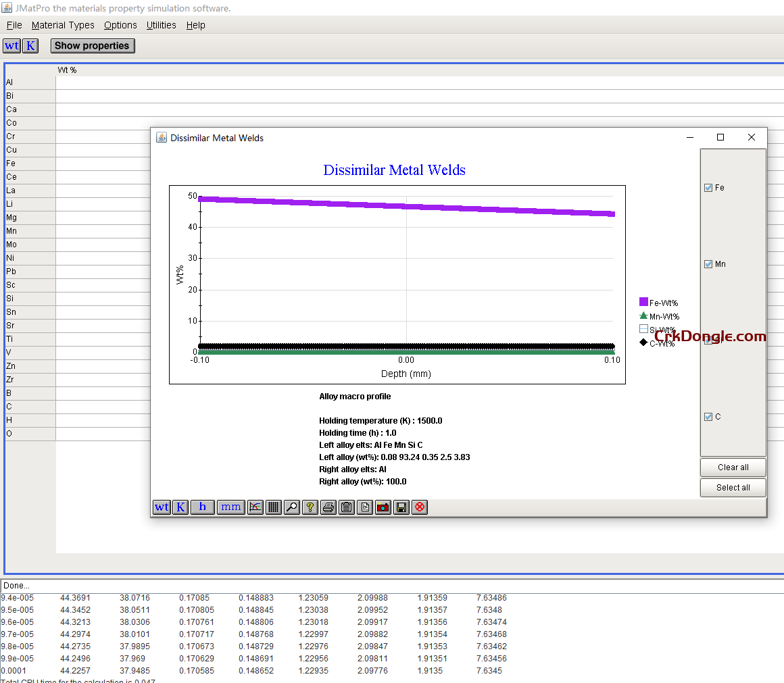Open the Utilities menu

click(161, 25)
